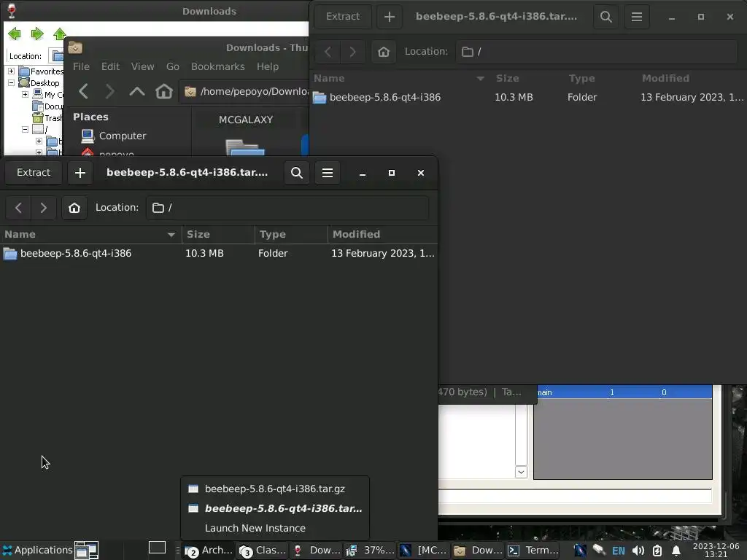The image size is (747, 560).
Task: Click the volume speaker tray icon
Action: (x=638, y=551)
